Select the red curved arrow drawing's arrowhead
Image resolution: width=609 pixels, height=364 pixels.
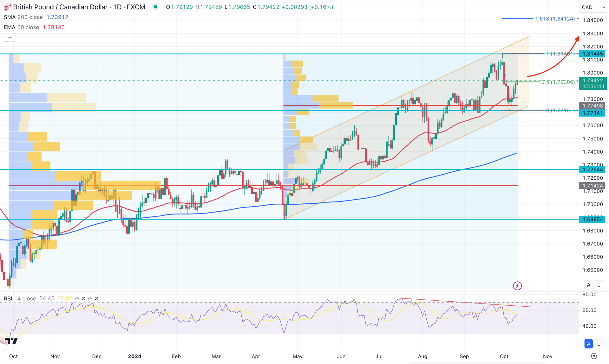pos(577,39)
